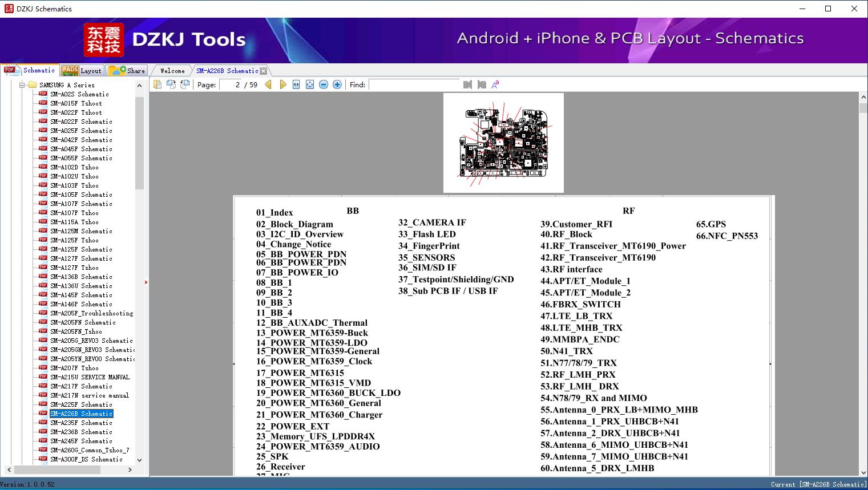Image resolution: width=868 pixels, height=490 pixels.
Task: Open SM-A245F Schematic file
Action: [x=81, y=441]
